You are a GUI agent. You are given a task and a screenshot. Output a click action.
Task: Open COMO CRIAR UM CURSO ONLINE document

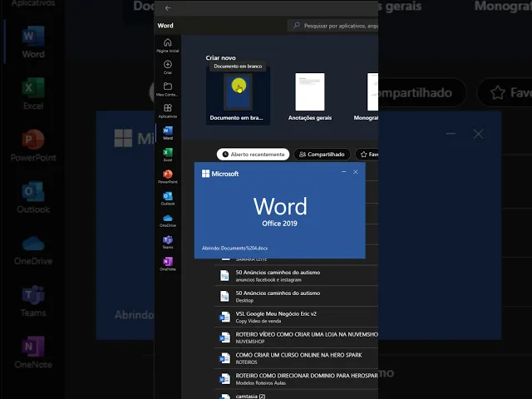pyautogui.click(x=296, y=358)
